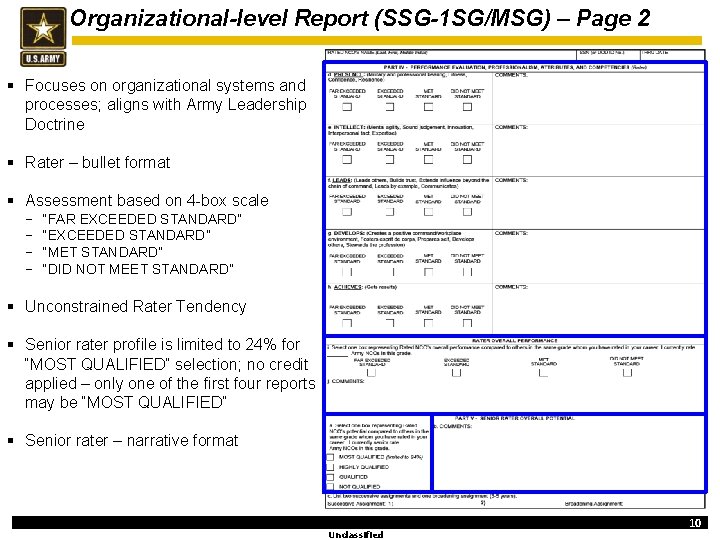The image size is (720, 540).
Task: Check EXCEEDED STANDARD box under PRESENCE
Action: point(390,107)
